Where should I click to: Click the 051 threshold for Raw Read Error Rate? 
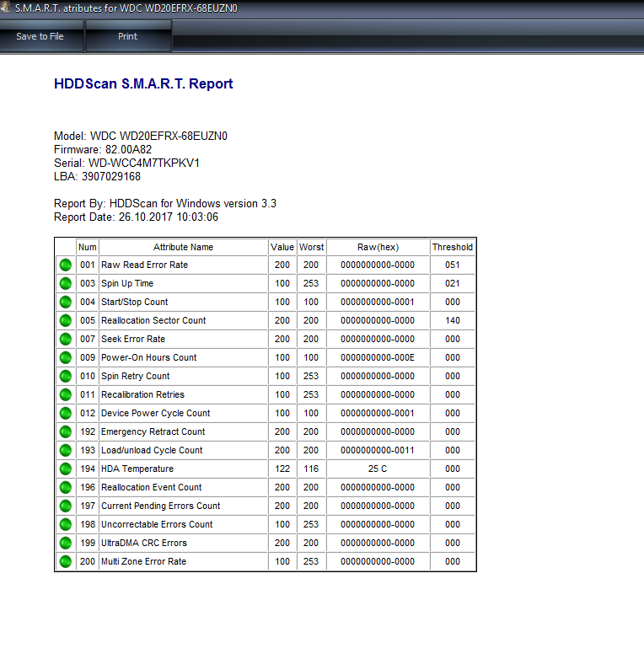pyautogui.click(x=453, y=265)
